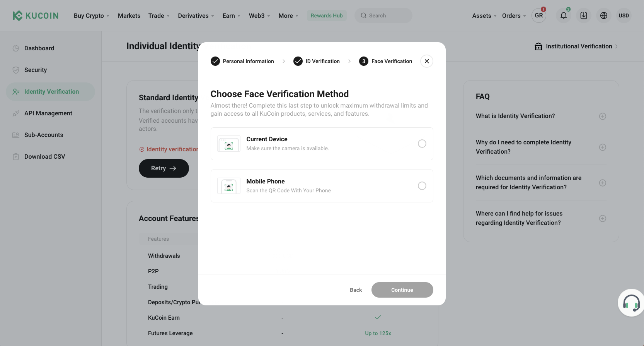The height and width of the screenshot is (346, 644).
Task: Expand the What is Identity Verification FAQ
Action: tap(602, 116)
